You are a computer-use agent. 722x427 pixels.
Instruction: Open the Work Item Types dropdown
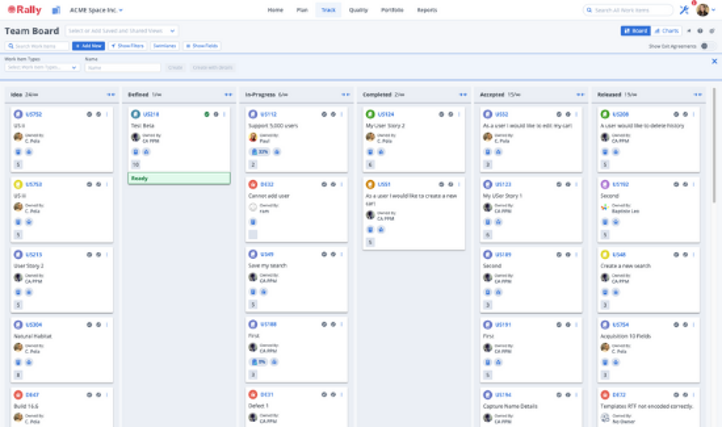pos(43,67)
